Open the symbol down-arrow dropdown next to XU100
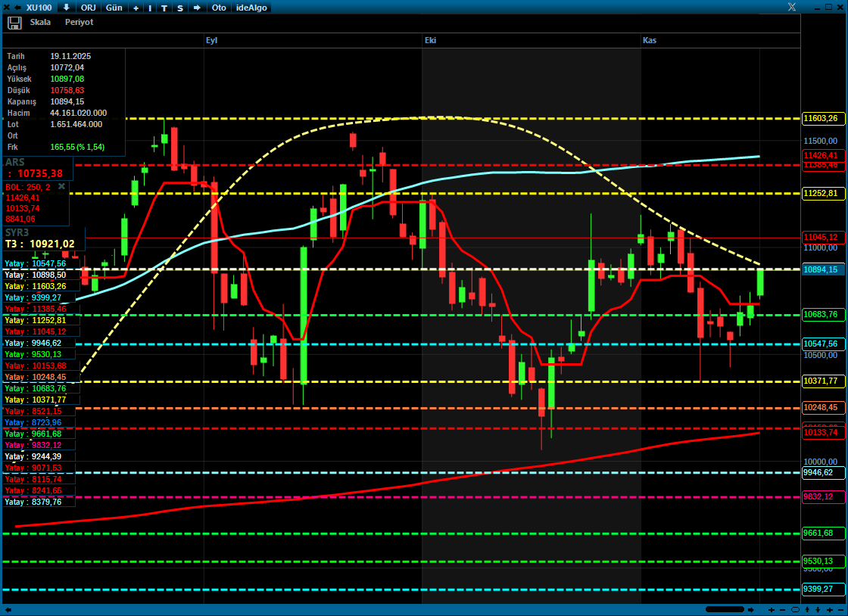 pyautogui.click(x=67, y=8)
